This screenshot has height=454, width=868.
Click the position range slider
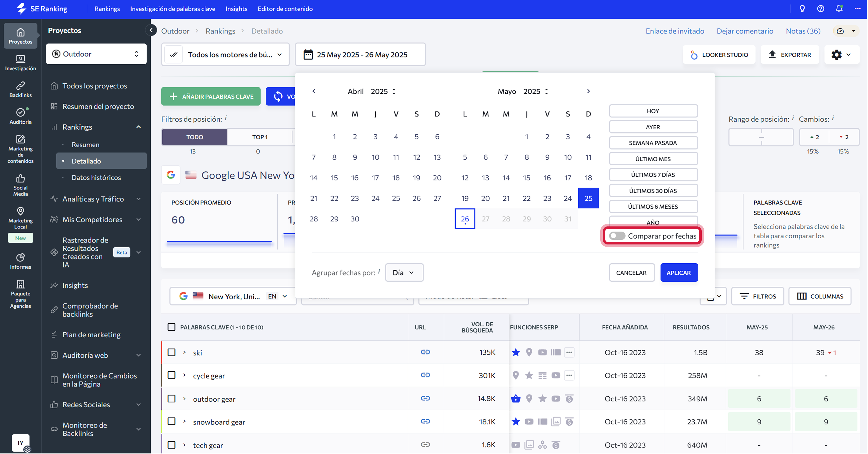(x=761, y=137)
